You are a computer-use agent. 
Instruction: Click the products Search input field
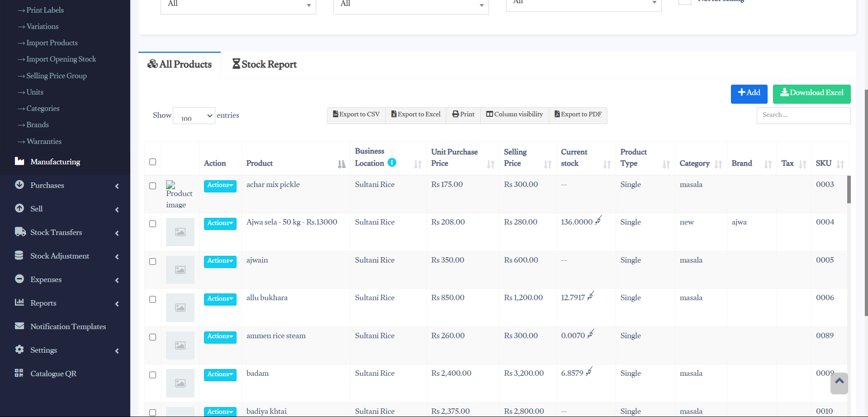click(803, 115)
